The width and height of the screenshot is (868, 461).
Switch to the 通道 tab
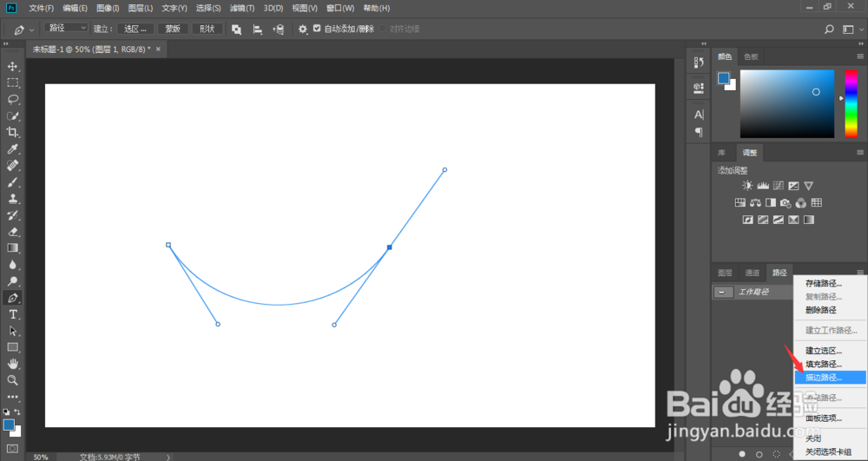(x=752, y=273)
